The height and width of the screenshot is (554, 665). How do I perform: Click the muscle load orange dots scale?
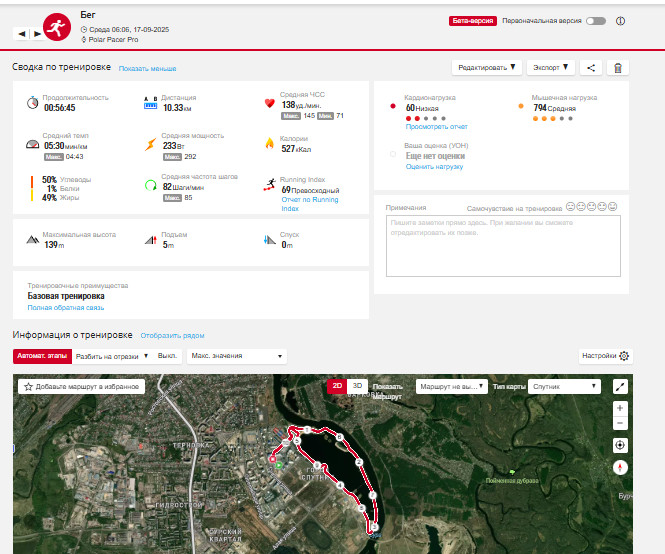(553, 118)
